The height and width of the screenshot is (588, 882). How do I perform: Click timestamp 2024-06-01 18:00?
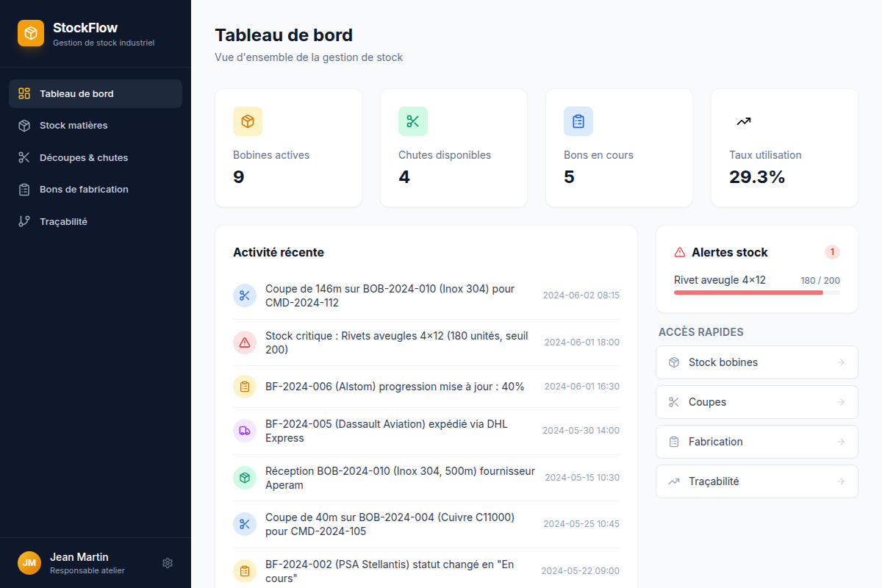582,343
